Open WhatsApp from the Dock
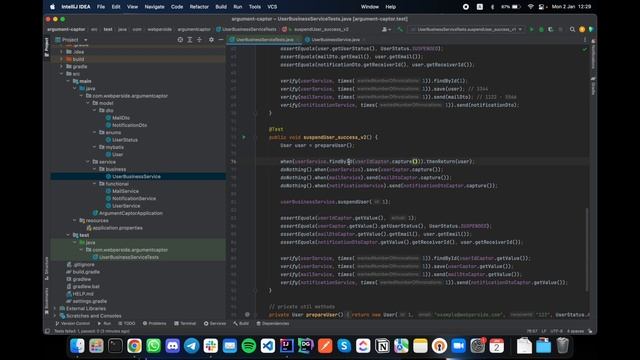Image resolution: width=640 pixels, height=360 pixels. point(153,346)
